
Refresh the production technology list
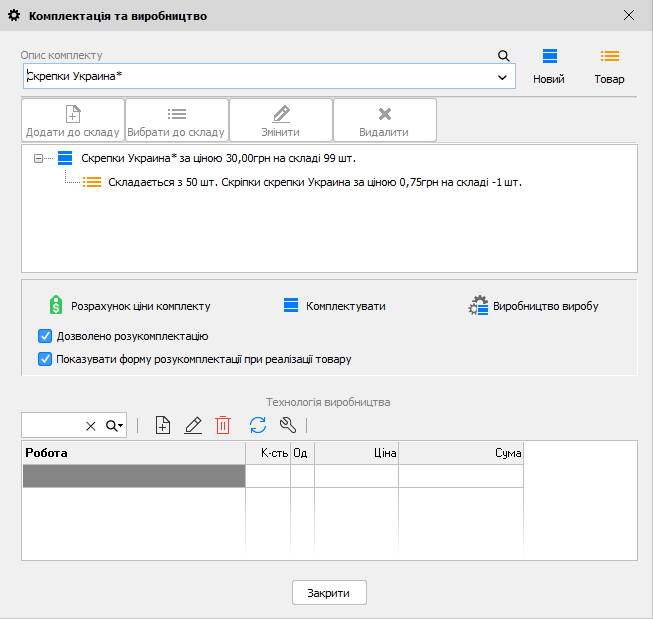(x=257, y=425)
